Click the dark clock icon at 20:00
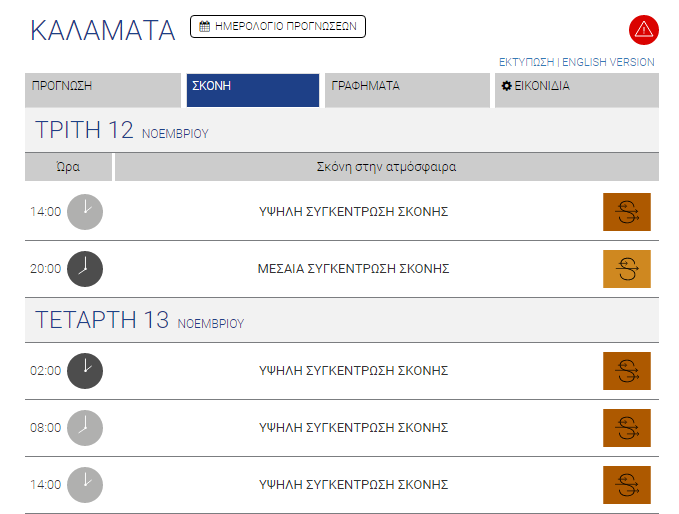Viewport: 679px width, 514px height. click(85, 269)
